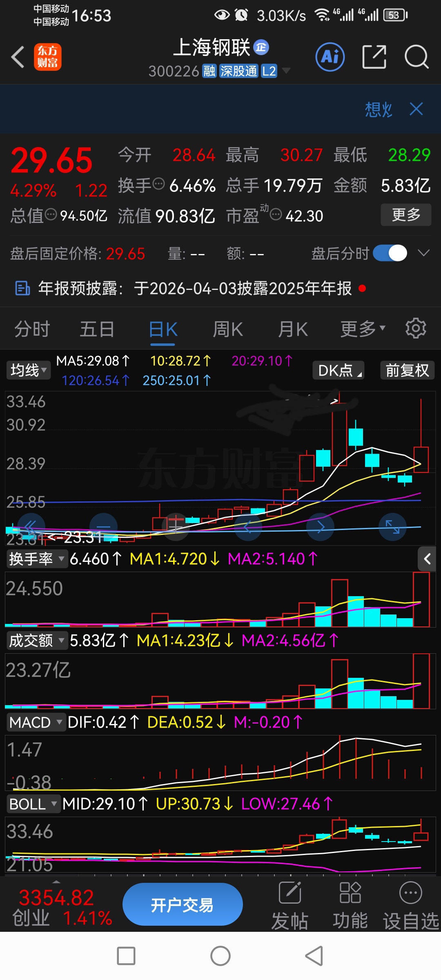Tap the 总值 info circle icon
The height and width of the screenshot is (980, 441).
[51, 214]
